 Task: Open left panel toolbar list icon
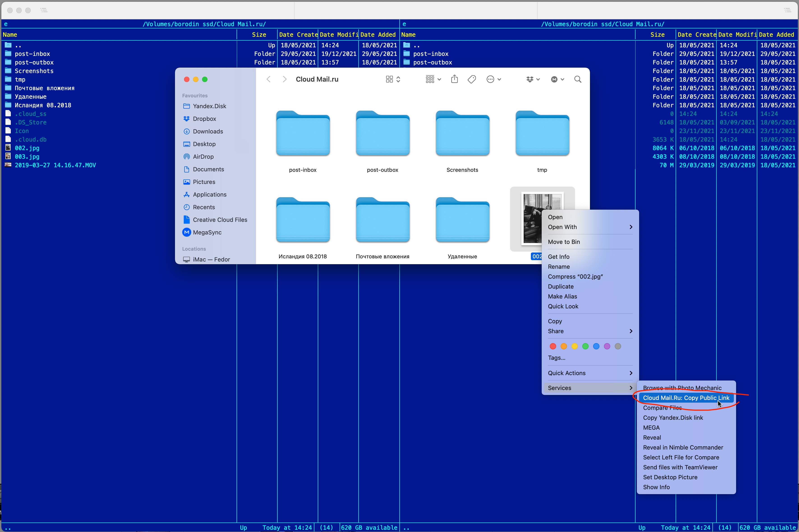(44, 10)
